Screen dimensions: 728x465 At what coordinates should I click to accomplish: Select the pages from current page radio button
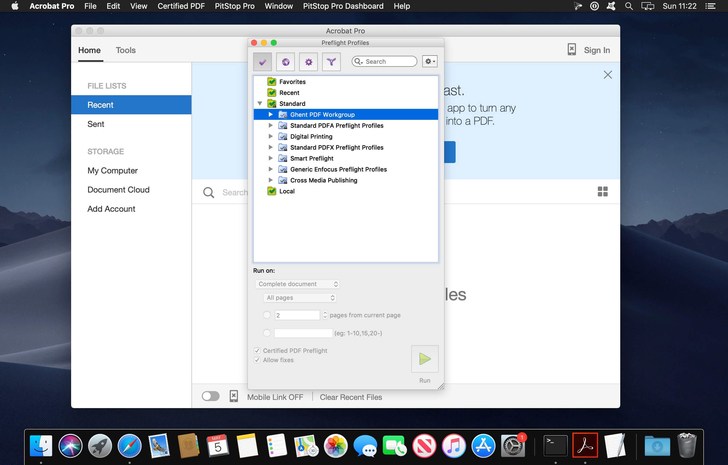[x=266, y=315]
